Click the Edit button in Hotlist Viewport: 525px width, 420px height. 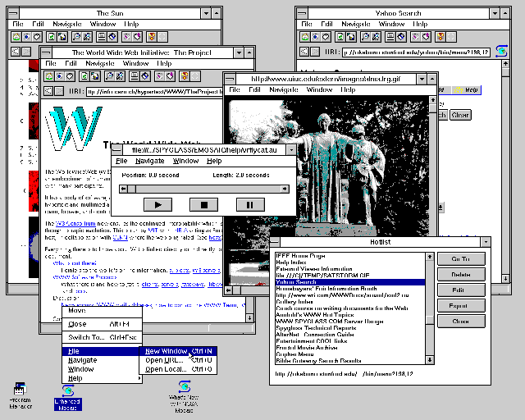click(461, 290)
